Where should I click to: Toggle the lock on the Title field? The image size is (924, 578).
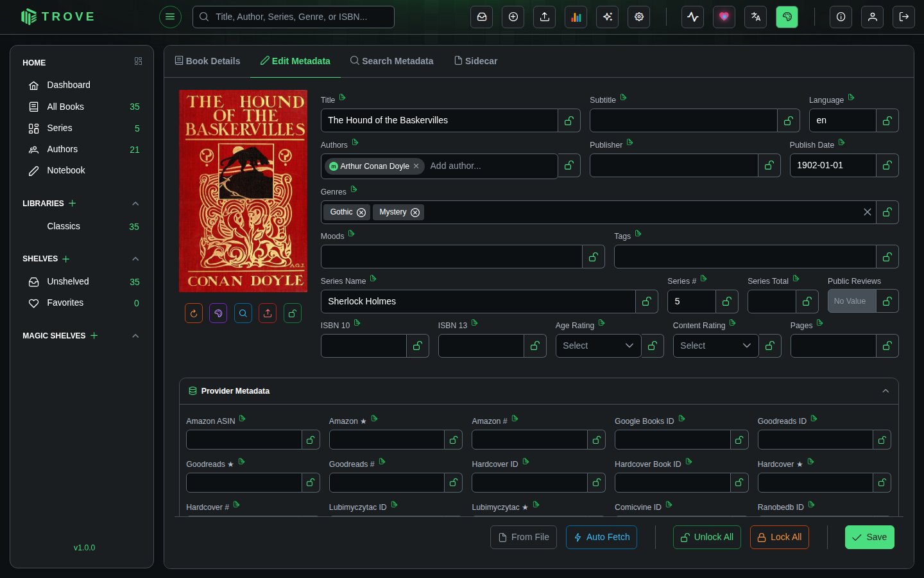(x=569, y=121)
